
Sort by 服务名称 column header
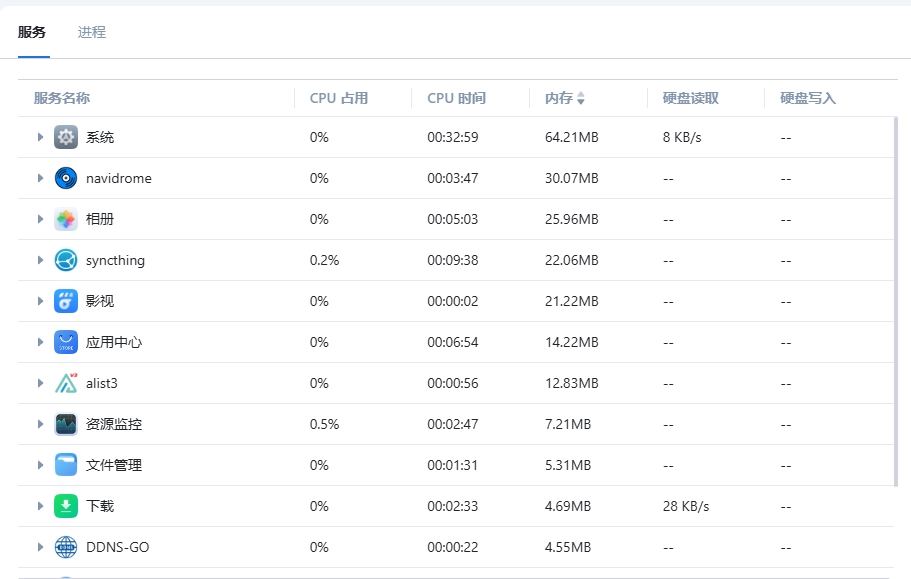[x=62, y=98]
